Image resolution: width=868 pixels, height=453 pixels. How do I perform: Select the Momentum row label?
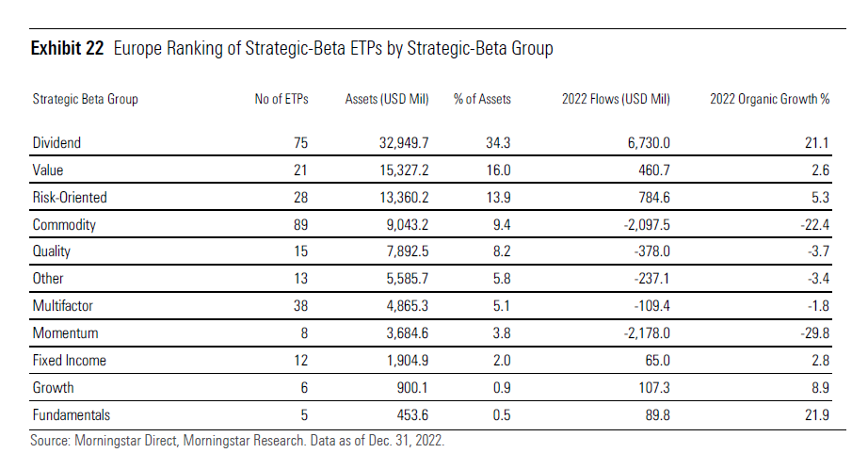pyautogui.click(x=65, y=333)
